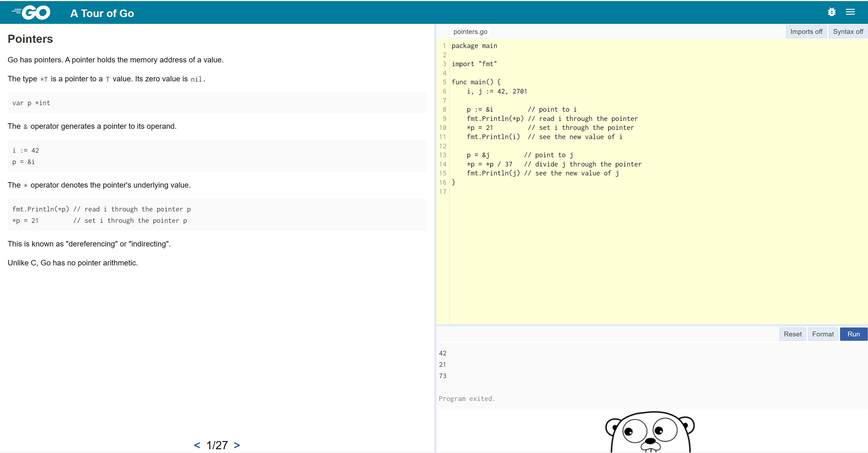Go to next page arrow
868x453 pixels.
point(237,445)
